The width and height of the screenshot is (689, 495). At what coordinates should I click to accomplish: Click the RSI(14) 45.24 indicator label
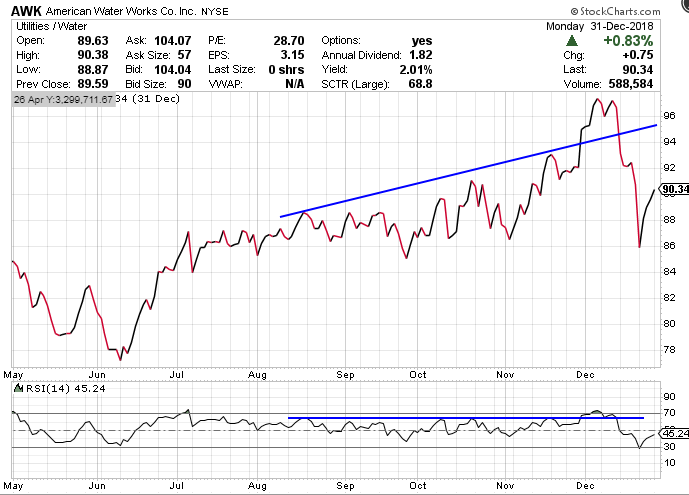click(66, 388)
